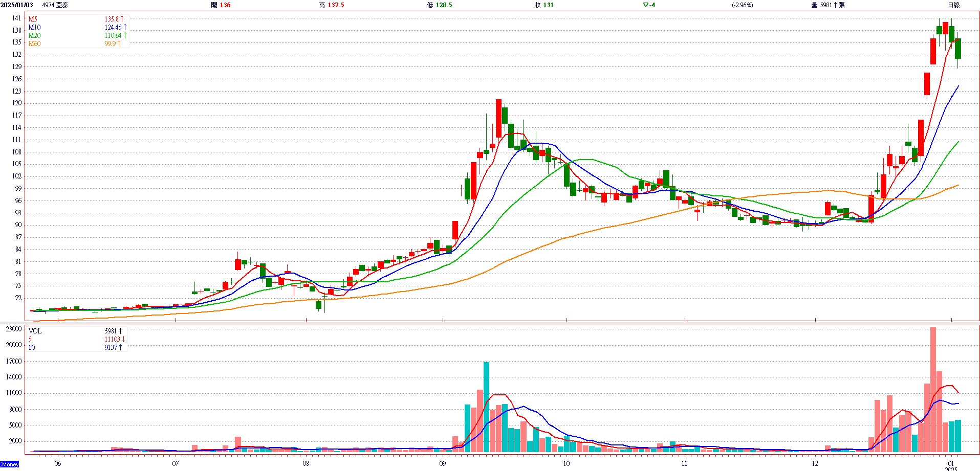The image size is (980, 471).
Task: Click the CMoney logo in the bottom corner
Action: click(9, 464)
